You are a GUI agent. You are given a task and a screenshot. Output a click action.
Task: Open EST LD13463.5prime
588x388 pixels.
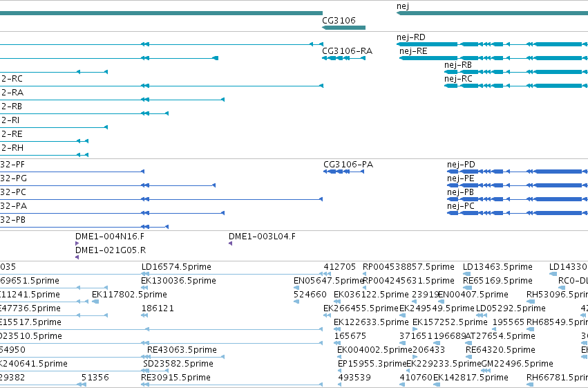[x=497, y=267]
